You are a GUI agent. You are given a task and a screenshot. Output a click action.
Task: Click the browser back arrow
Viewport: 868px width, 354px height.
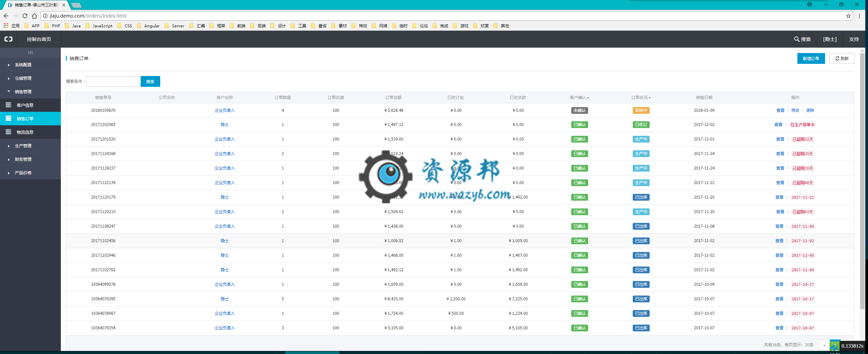[x=6, y=16]
